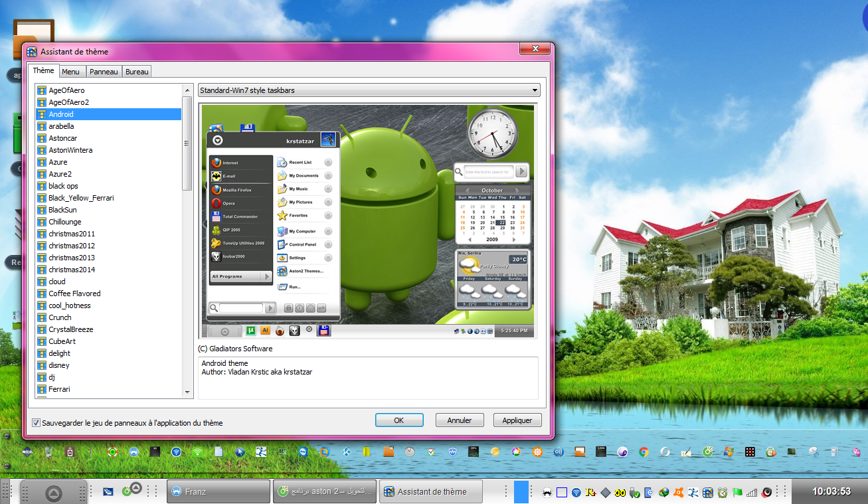Viewport: 868px width, 504px height.
Task: Click the Appliquer button
Action: [517, 420]
